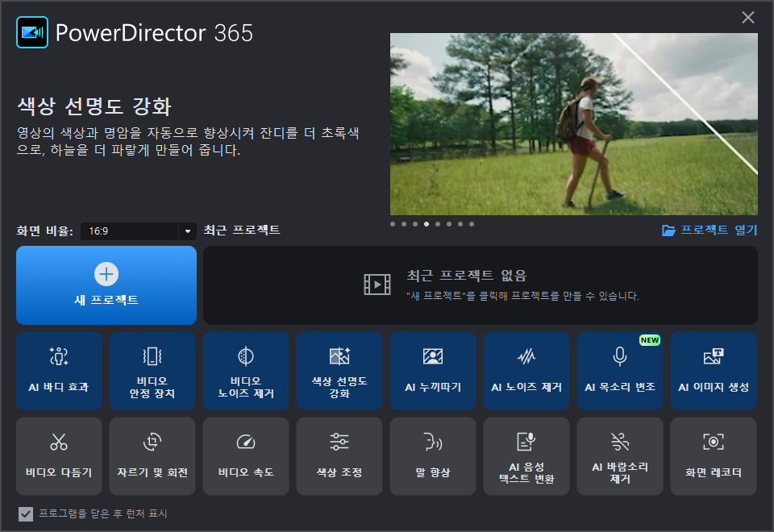Select the eighth carousel dot
The height and width of the screenshot is (532, 774).
click(x=472, y=224)
